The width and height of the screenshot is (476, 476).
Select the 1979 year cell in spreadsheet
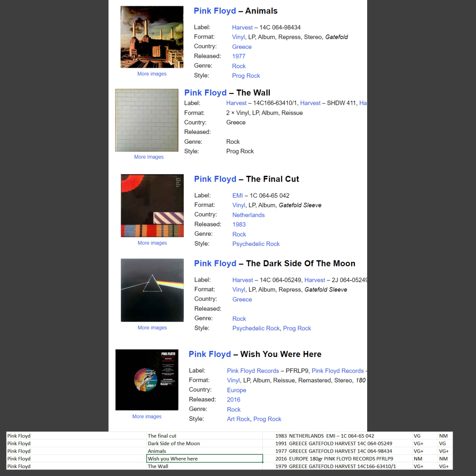275,466
